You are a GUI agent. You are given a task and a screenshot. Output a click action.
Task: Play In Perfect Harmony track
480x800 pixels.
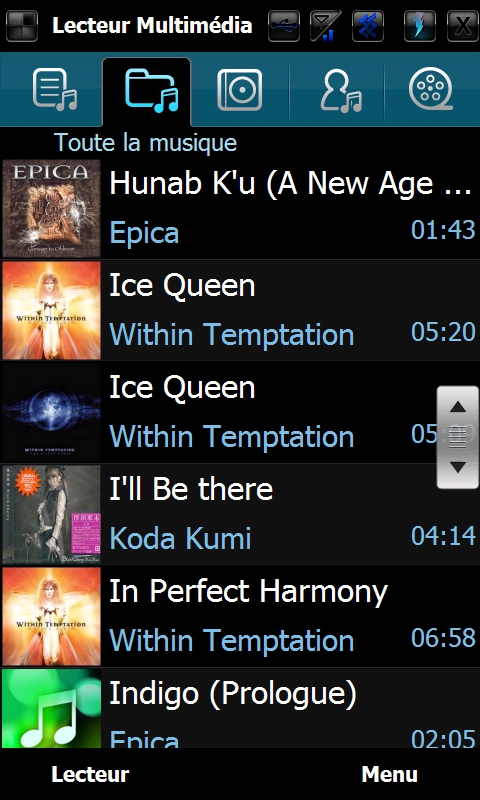(x=240, y=616)
